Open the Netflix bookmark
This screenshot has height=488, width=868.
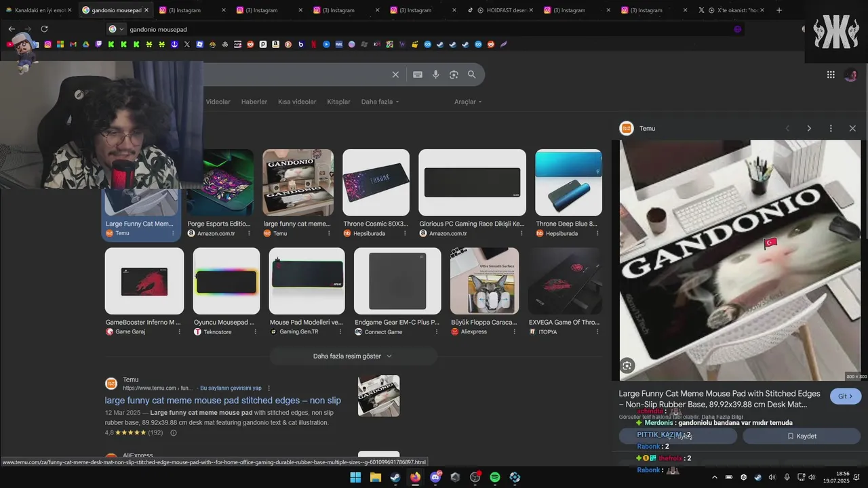[313, 44]
